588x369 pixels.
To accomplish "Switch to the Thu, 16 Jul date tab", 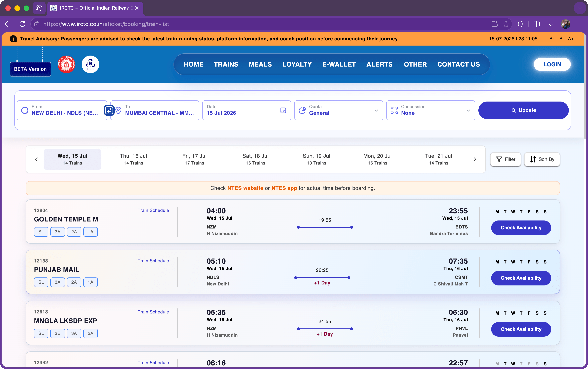I will pyautogui.click(x=134, y=159).
